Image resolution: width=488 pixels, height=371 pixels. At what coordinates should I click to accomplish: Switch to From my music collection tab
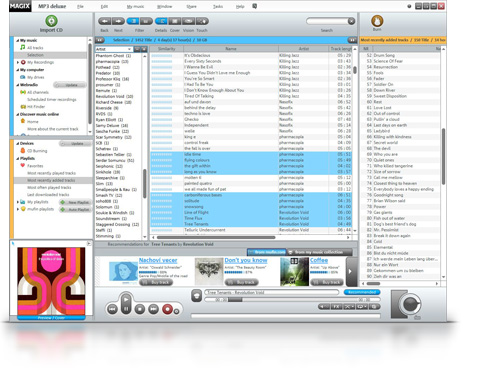pyautogui.click(x=319, y=252)
